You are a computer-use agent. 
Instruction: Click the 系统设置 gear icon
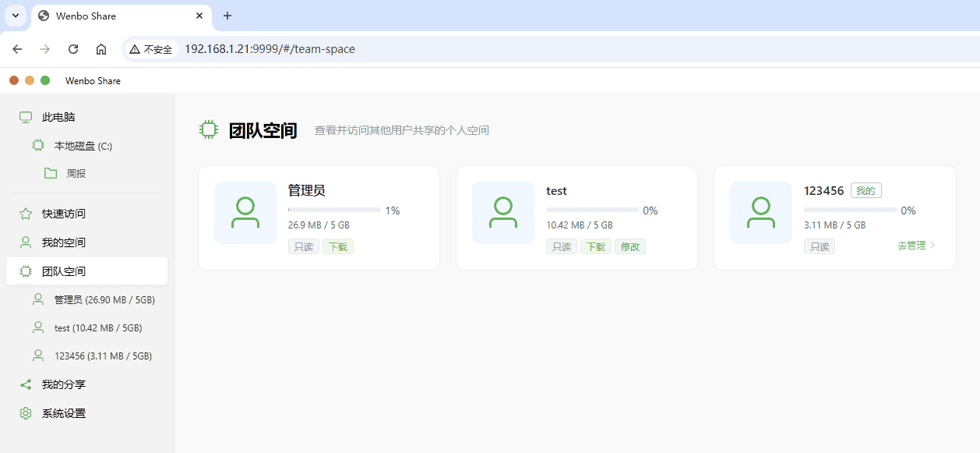click(26, 413)
